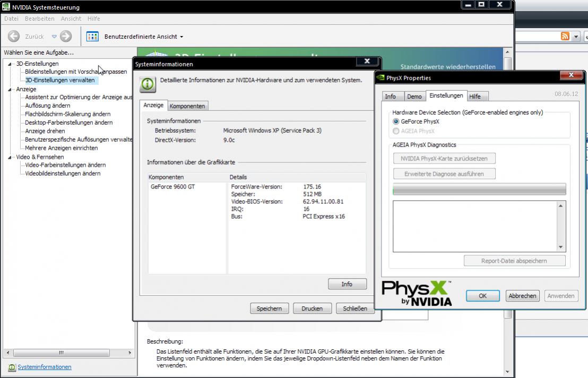Click the custom view grid icon
The height and width of the screenshot is (378, 588).
pyautogui.click(x=92, y=37)
